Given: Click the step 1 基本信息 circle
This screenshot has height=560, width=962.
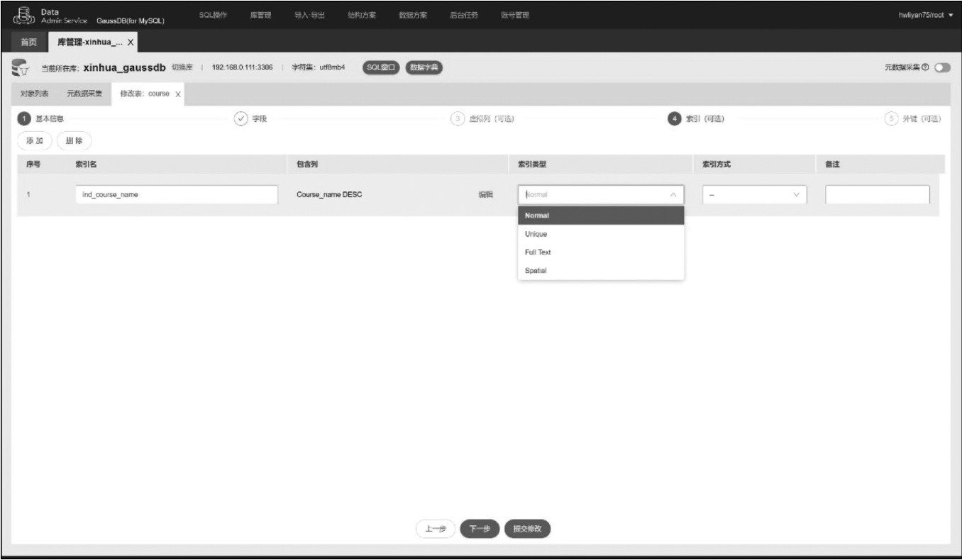Looking at the screenshot, I should click(x=23, y=118).
